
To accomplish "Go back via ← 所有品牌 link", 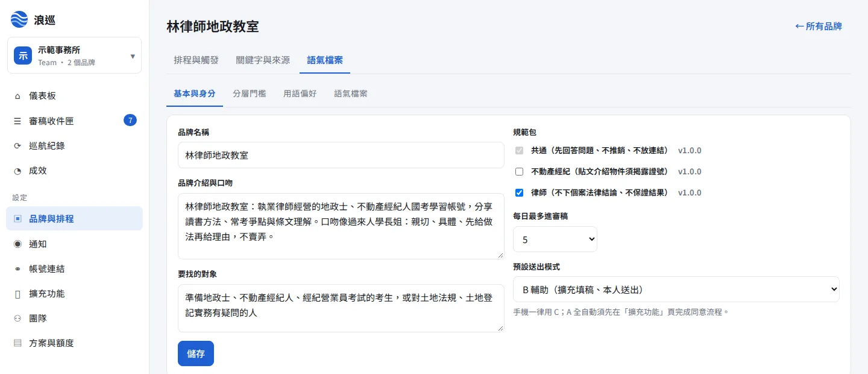I will point(819,26).
